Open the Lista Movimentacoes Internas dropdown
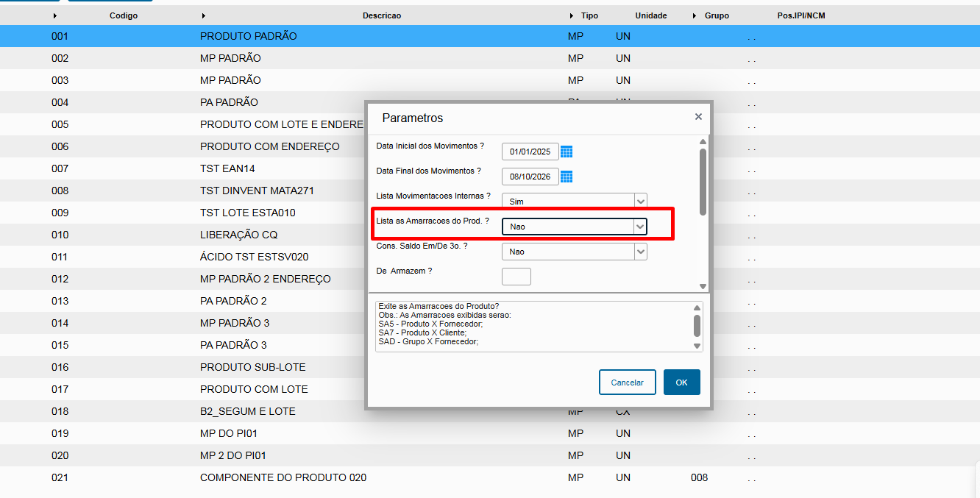The height and width of the screenshot is (498, 980). pyautogui.click(x=640, y=201)
